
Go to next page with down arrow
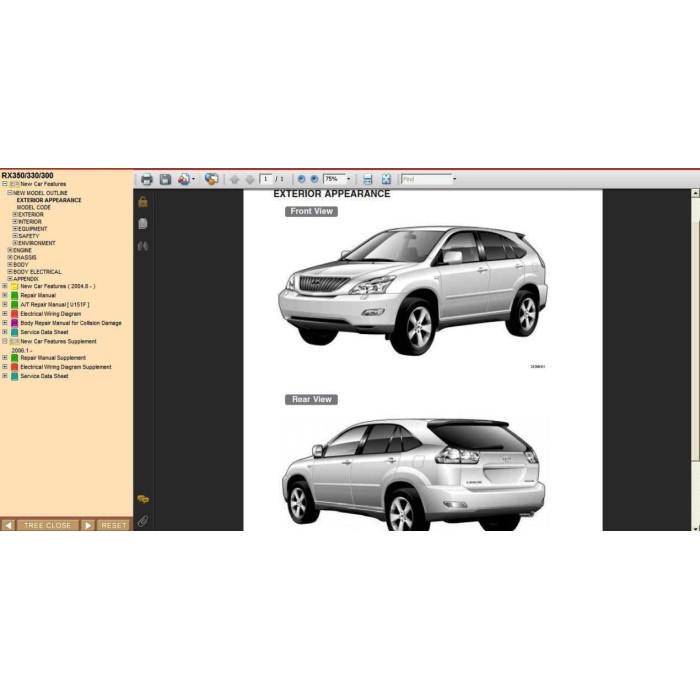tap(250, 179)
